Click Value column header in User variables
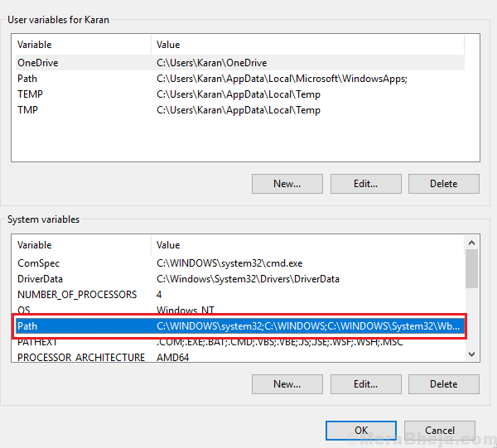Screen dimensions: 497x448 308,45
